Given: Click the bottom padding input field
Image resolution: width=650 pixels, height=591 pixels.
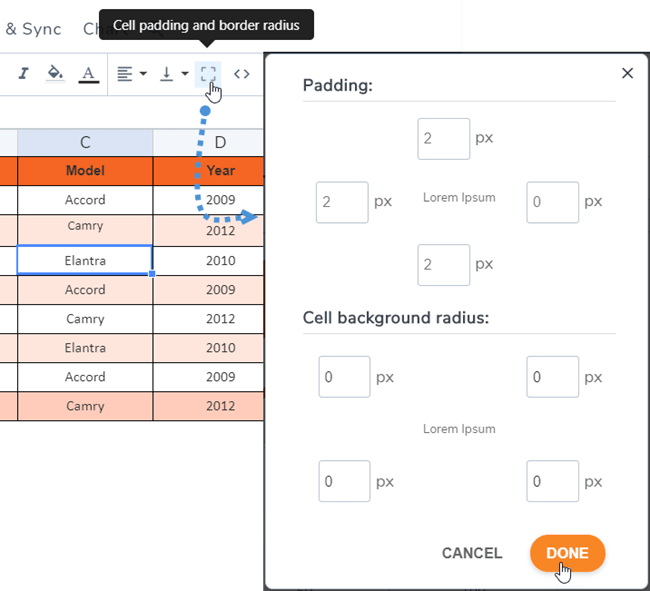Looking at the screenshot, I should tap(443, 265).
